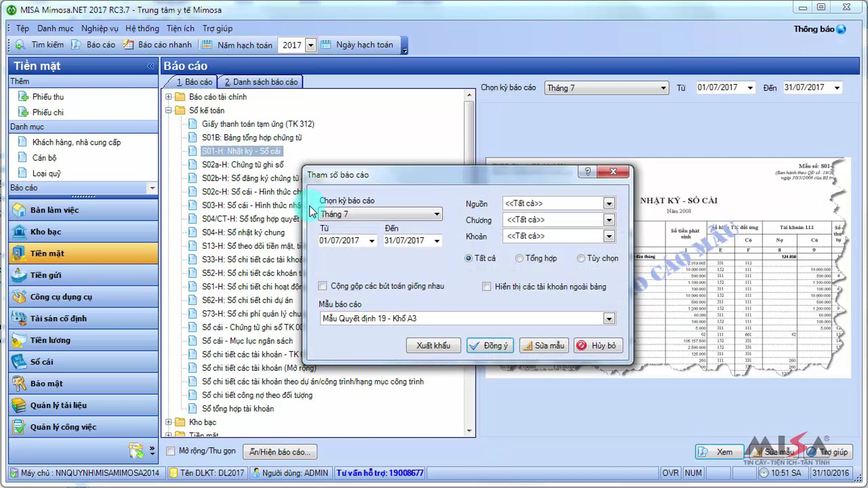Click the Phiếu thu add icon
This screenshot has width=868, height=488.
coord(23,97)
